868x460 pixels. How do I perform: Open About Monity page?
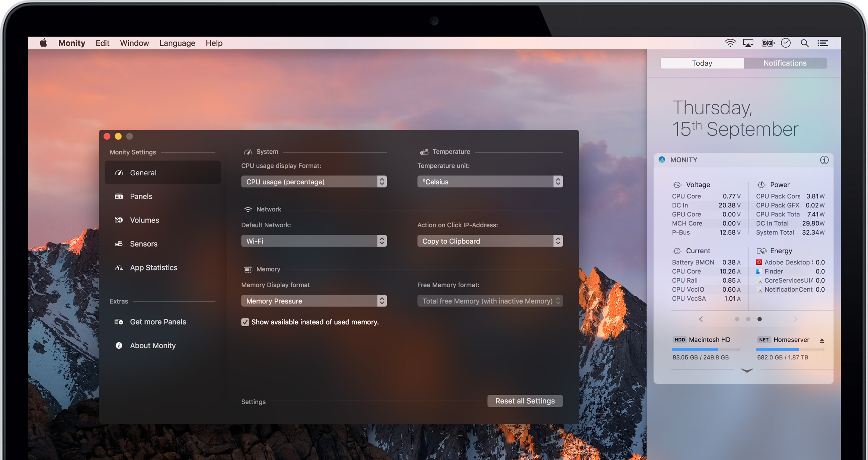pos(163,346)
